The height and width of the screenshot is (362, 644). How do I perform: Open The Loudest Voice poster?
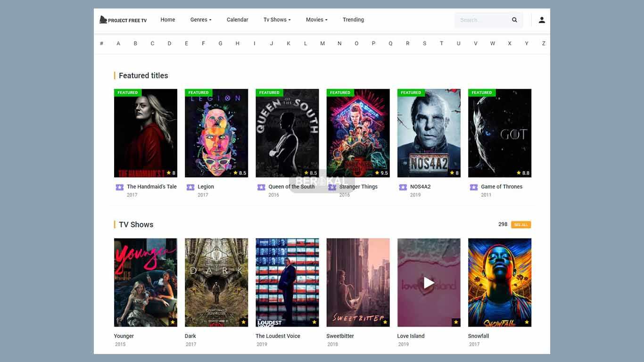coord(287,282)
